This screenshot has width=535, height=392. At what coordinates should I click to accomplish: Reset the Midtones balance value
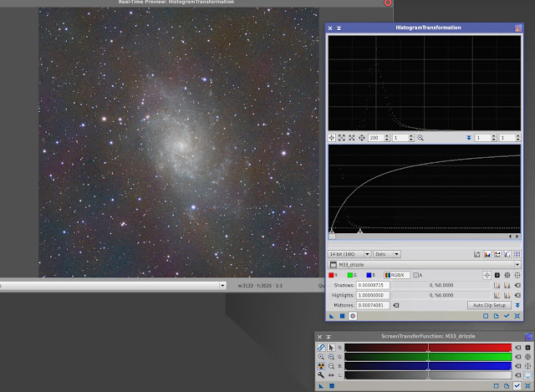pyautogui.click(x=395, y=305)
